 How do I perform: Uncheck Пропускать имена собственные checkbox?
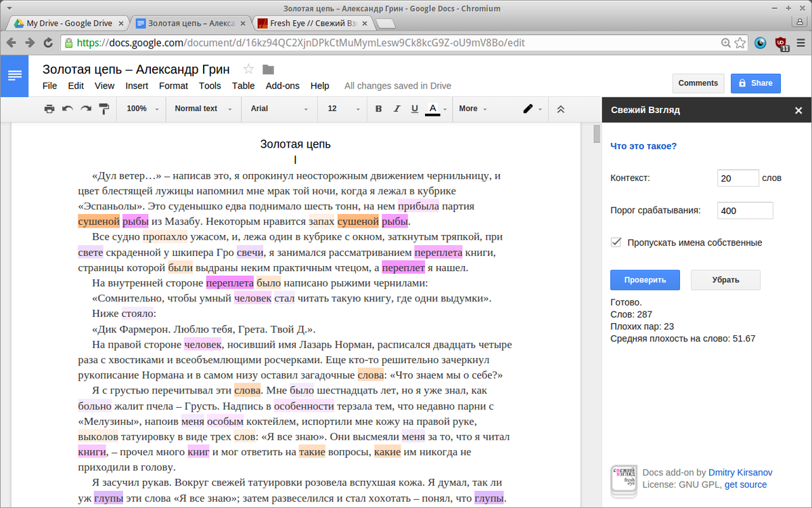pyautogui.click(x=616, y=242)
